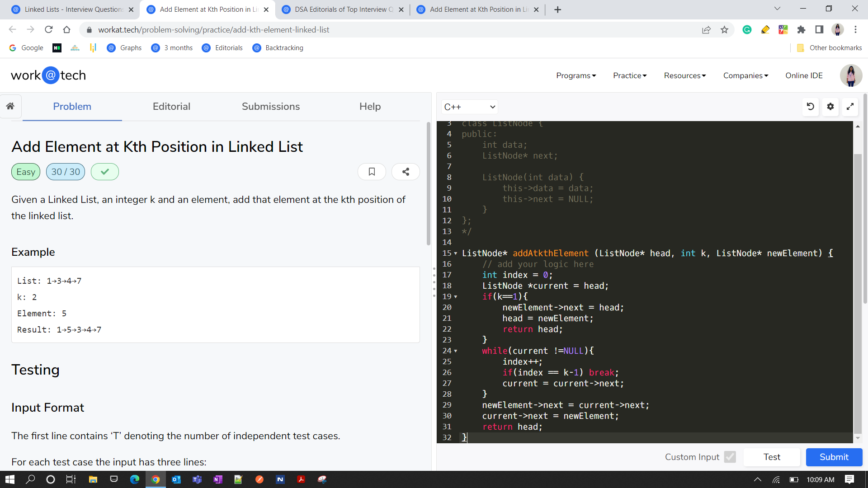Click the Test button
This screenshot has width=868, height=488.
pos(772,457)
